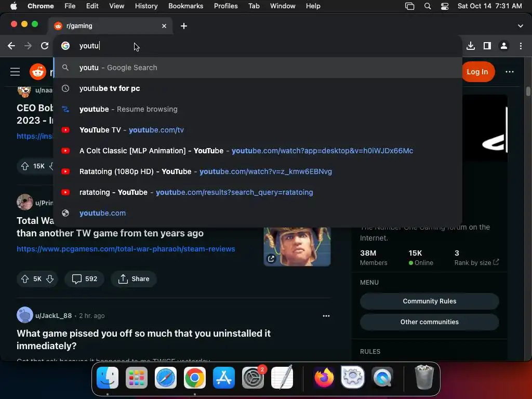Close the r/gaming tab

pos(164,26)
